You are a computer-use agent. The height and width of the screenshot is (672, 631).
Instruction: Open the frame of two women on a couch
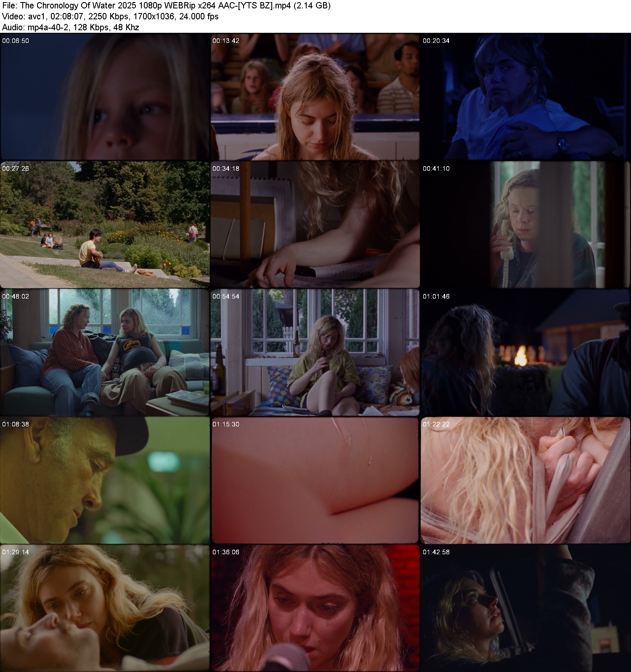click(x=105, y=352)
